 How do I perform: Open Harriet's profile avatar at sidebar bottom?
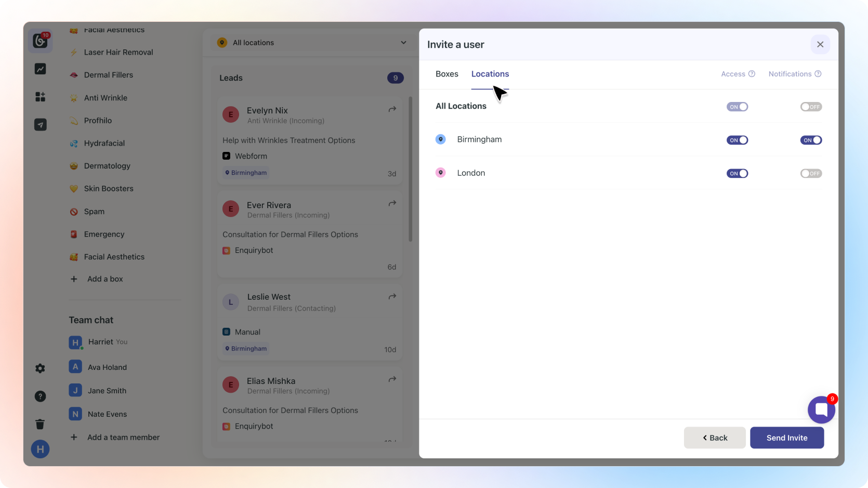tap(41, 449)
